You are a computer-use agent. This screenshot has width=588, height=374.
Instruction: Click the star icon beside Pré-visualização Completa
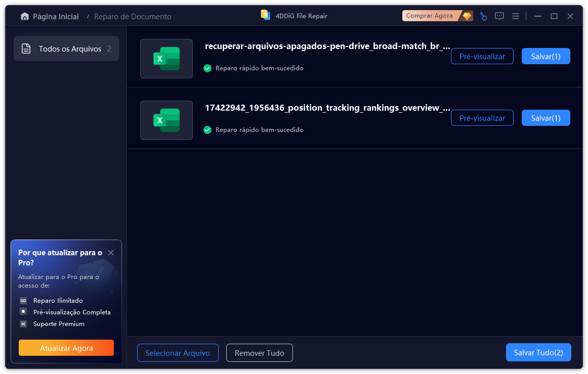click(23, 312)
